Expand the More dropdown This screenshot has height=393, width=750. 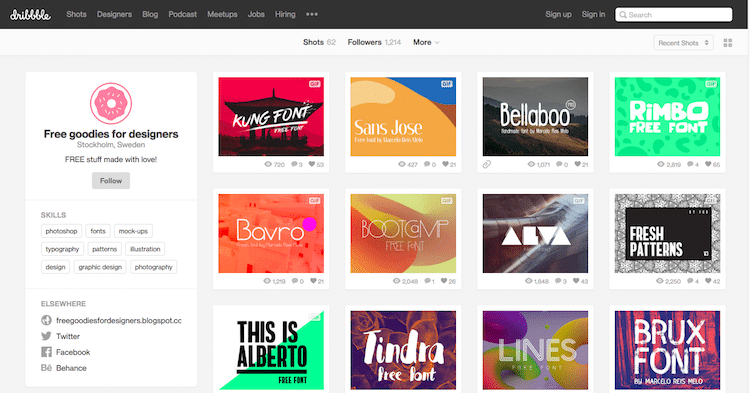pyautogui.click(x=426, y=42)
